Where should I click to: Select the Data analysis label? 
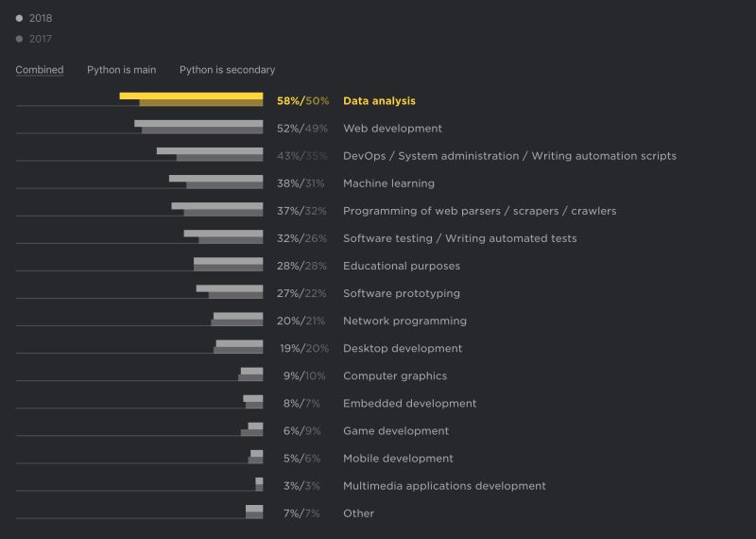379,101
